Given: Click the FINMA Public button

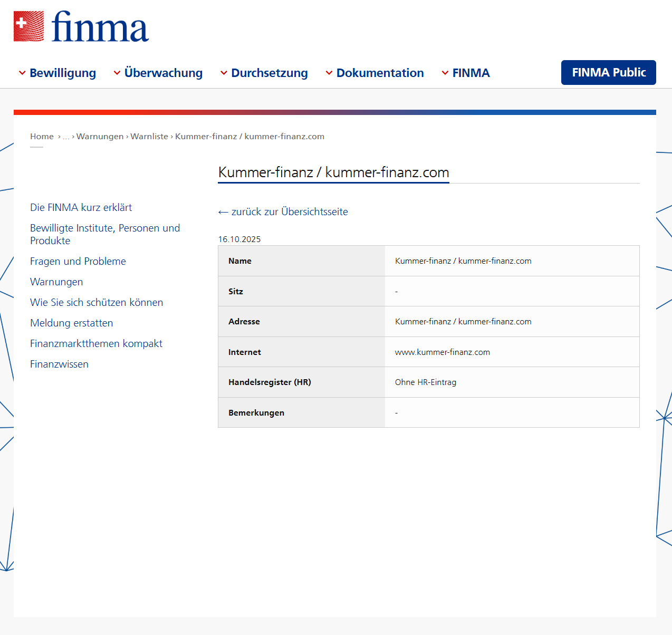Looking at the screenshot, I should coord(609,72).
